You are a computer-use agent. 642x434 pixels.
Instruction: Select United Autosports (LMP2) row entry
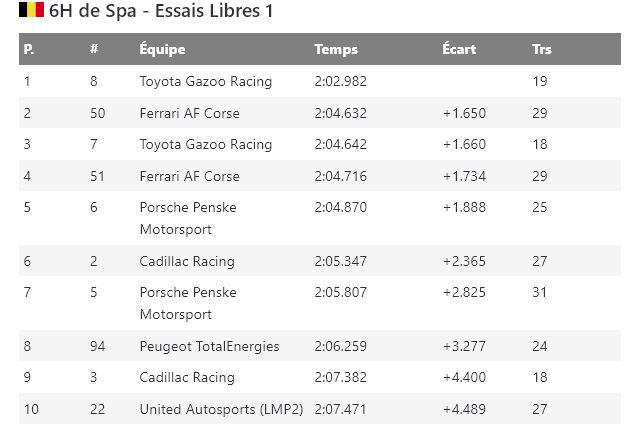point(223,409)
